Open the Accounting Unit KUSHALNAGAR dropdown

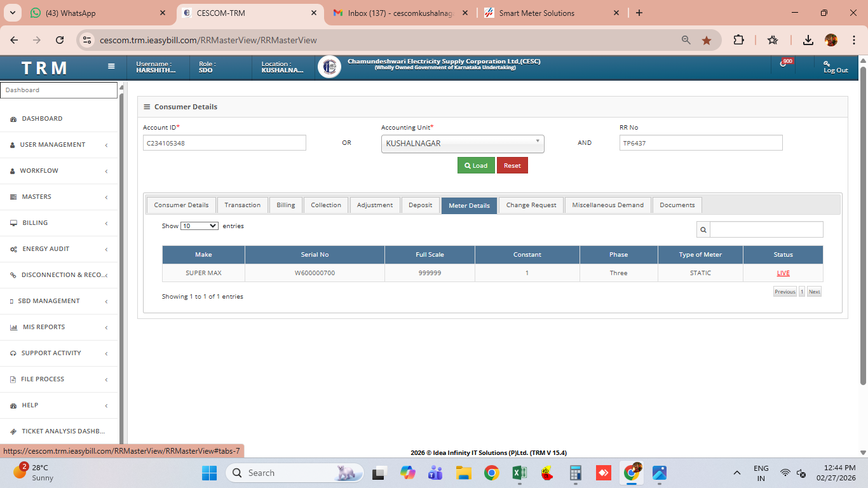[x=463, y=144]
